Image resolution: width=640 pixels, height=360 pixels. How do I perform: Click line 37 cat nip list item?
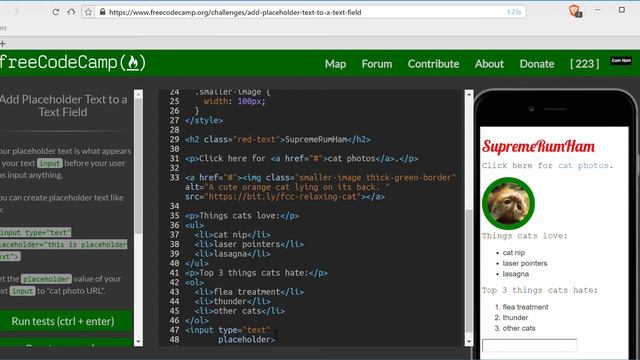pyautogui.click(x=232, y=235)
